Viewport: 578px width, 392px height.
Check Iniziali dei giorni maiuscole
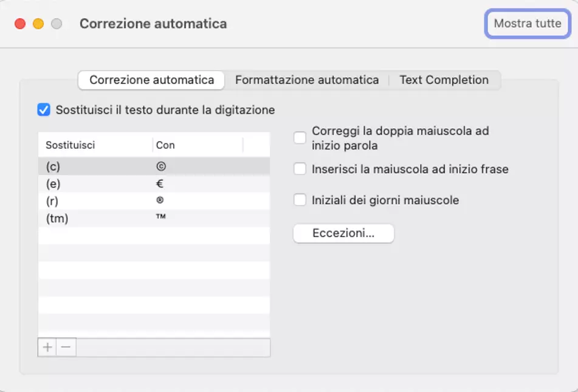click(300, 200)
